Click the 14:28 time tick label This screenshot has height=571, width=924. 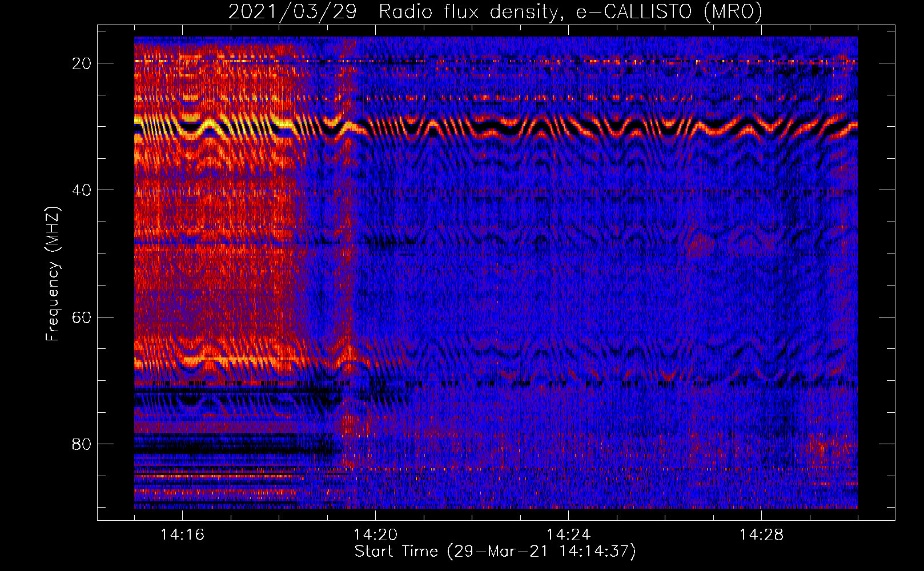point(761,534)
